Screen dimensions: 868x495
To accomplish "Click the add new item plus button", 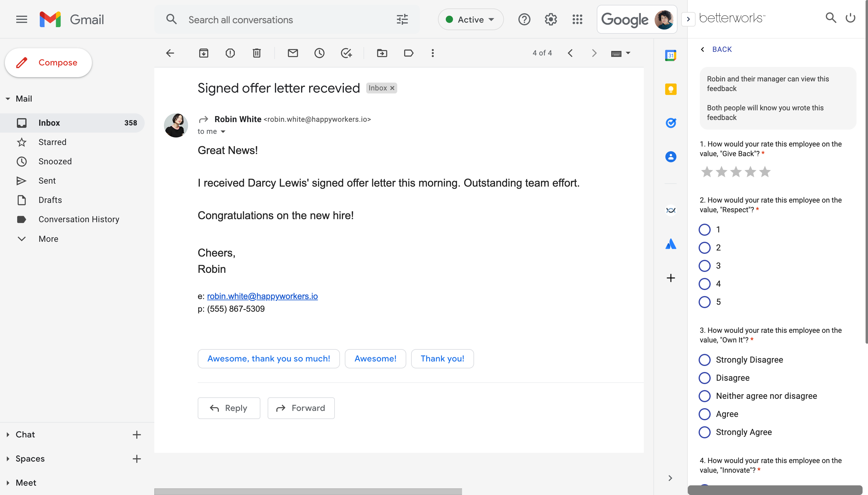I will pos(670,278).
